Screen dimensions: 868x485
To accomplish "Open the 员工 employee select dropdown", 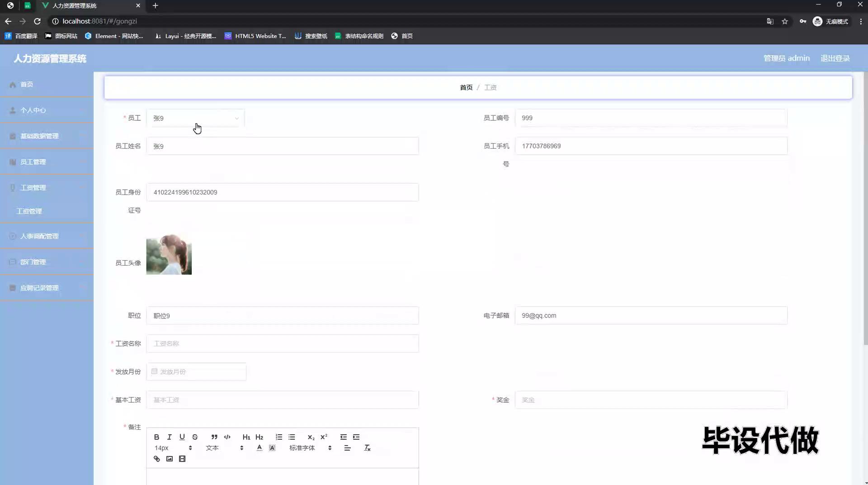I will point(195,118).
